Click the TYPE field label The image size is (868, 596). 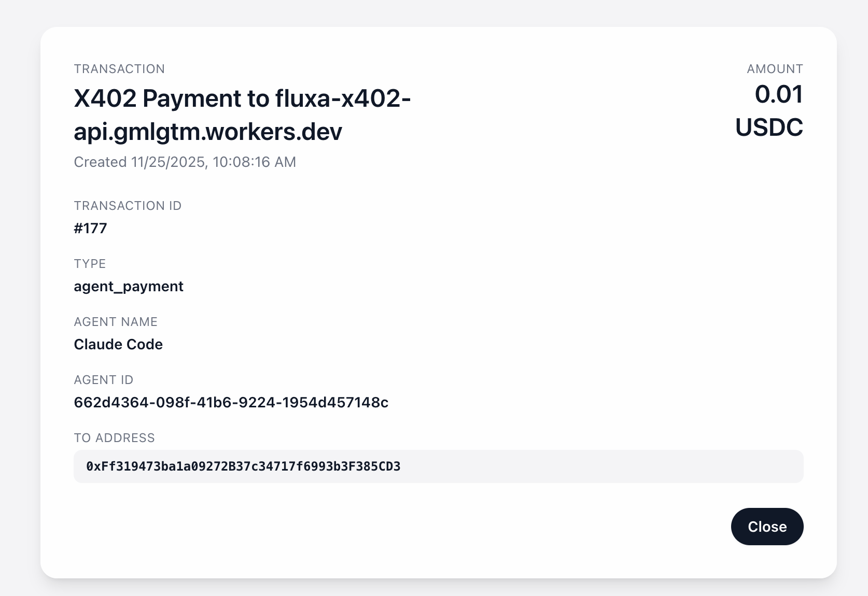[x=90, y=264]
